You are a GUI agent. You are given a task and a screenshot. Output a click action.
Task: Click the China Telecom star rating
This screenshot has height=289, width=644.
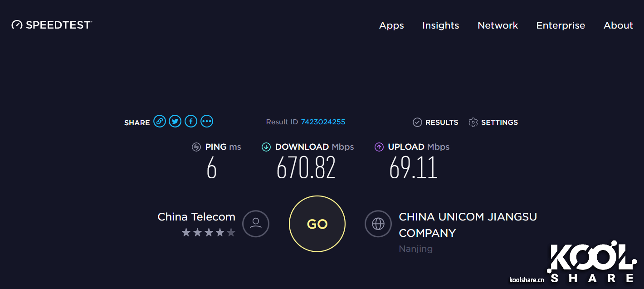[209, 233]
